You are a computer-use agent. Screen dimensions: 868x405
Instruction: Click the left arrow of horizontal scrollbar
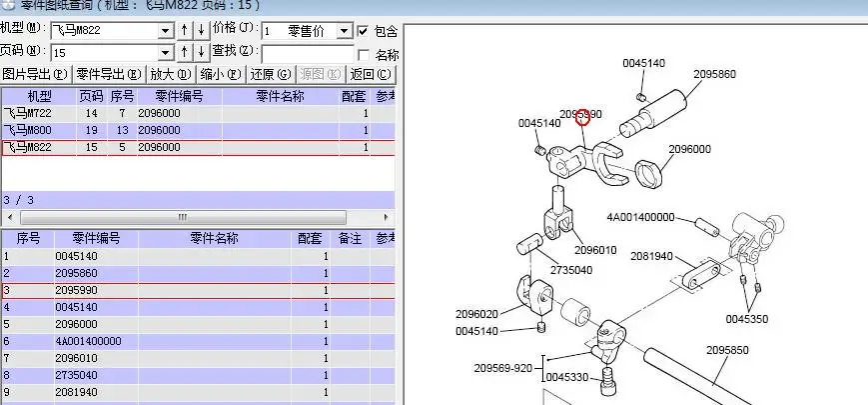[9, 217]
